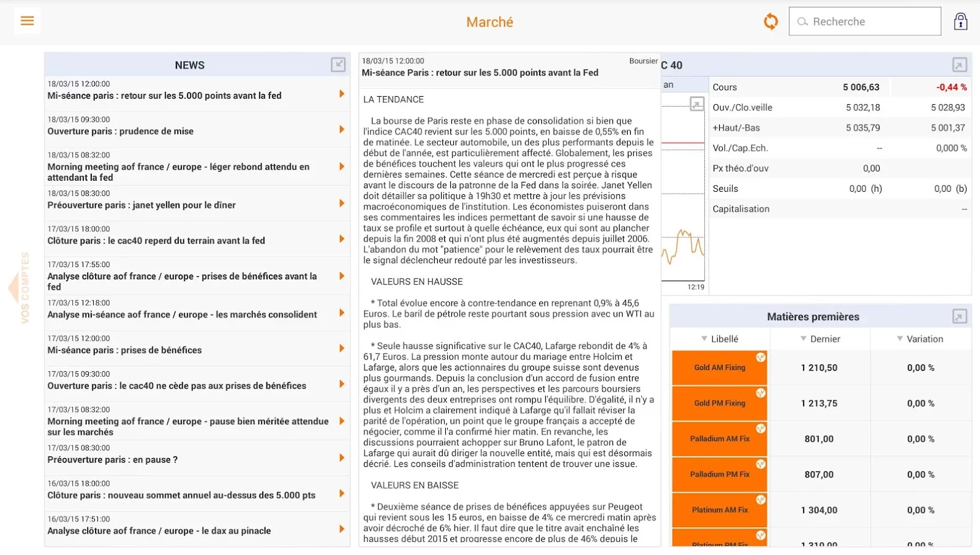Sort commodities by Variation column
Screen dimensions: 980x555
click(920, 339)
